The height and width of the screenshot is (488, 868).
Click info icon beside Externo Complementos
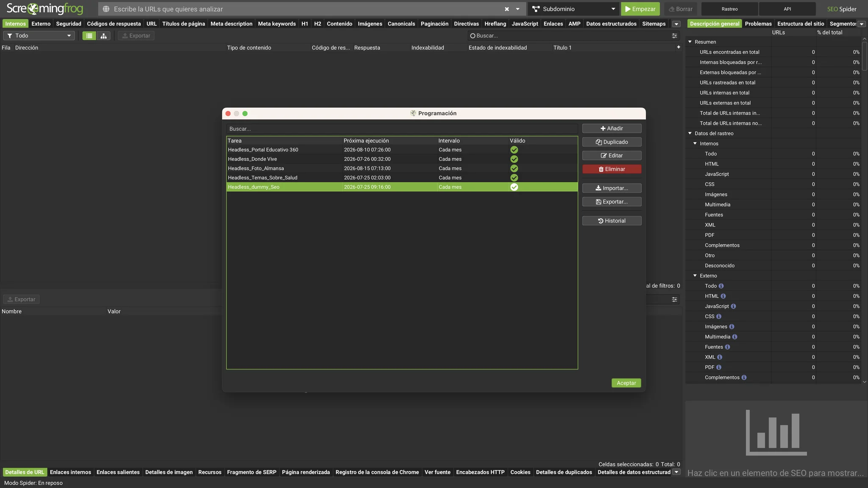[744, 377]
